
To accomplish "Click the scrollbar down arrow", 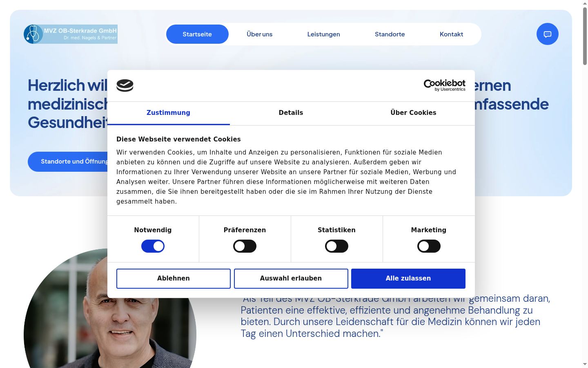I will 585,364.
